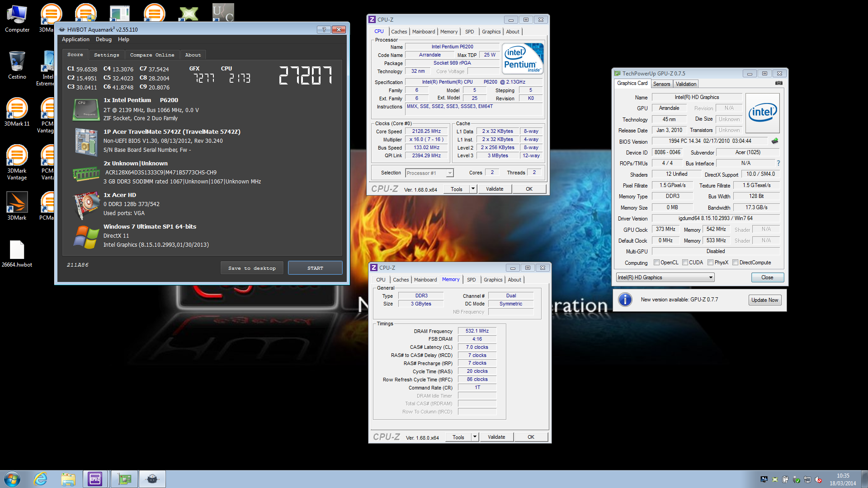
Task: Switch to the CPU-Z taskbar button
Action: (95, 479)
